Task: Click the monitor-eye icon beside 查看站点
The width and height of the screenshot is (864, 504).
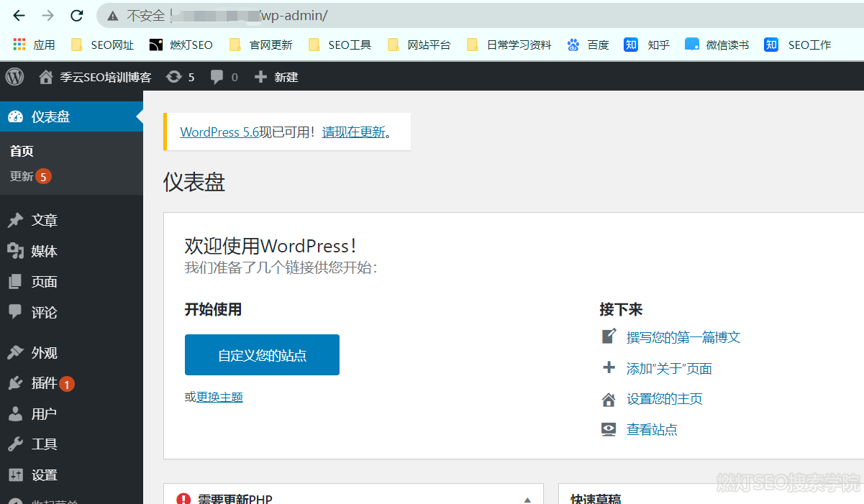Action: tap(609, 430)
